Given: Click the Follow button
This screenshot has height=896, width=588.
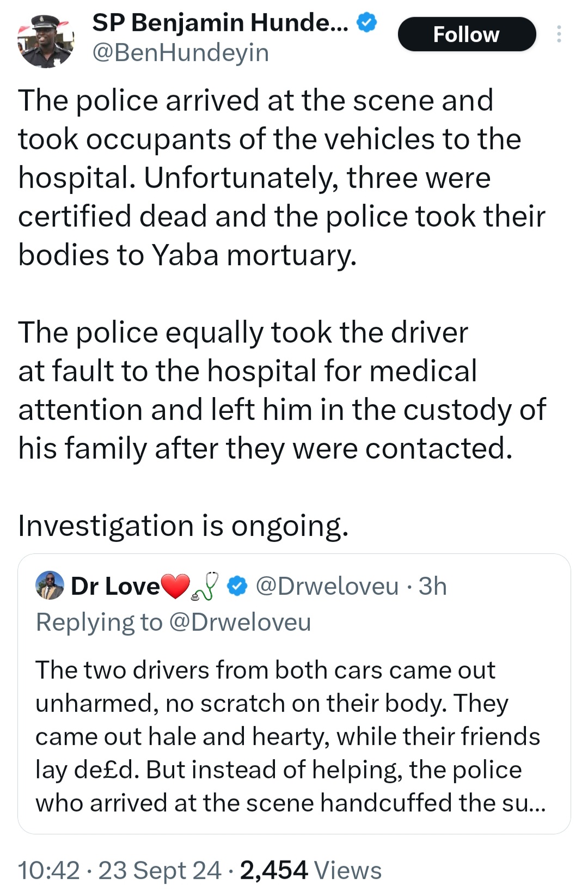Looking at the screenshot, I should (x=467, y=34).
